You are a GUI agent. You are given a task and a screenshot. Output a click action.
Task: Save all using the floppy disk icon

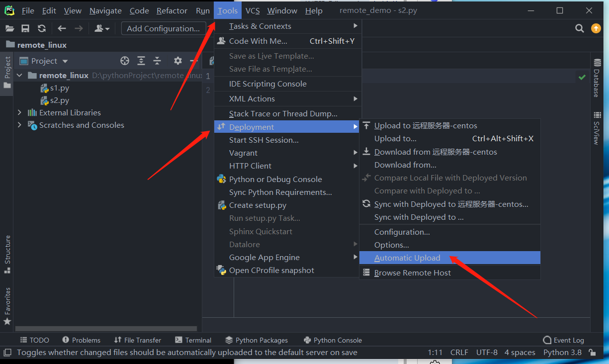click(25, 28)
